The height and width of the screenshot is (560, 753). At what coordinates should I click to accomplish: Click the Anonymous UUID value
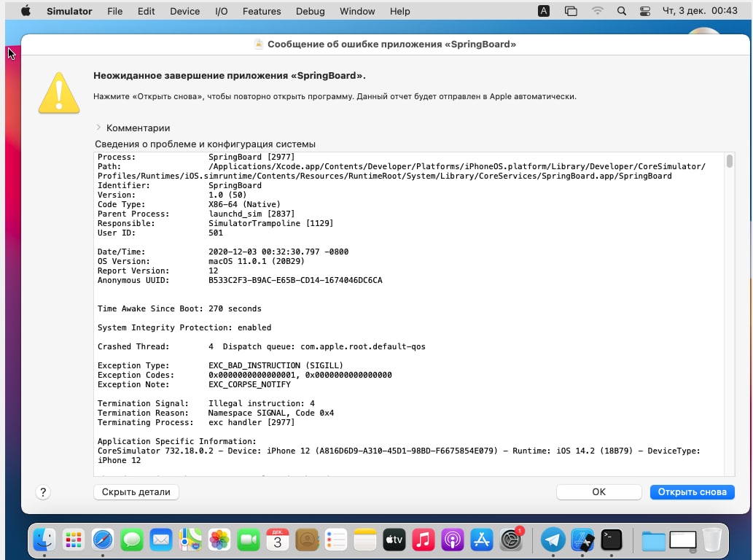295,280
